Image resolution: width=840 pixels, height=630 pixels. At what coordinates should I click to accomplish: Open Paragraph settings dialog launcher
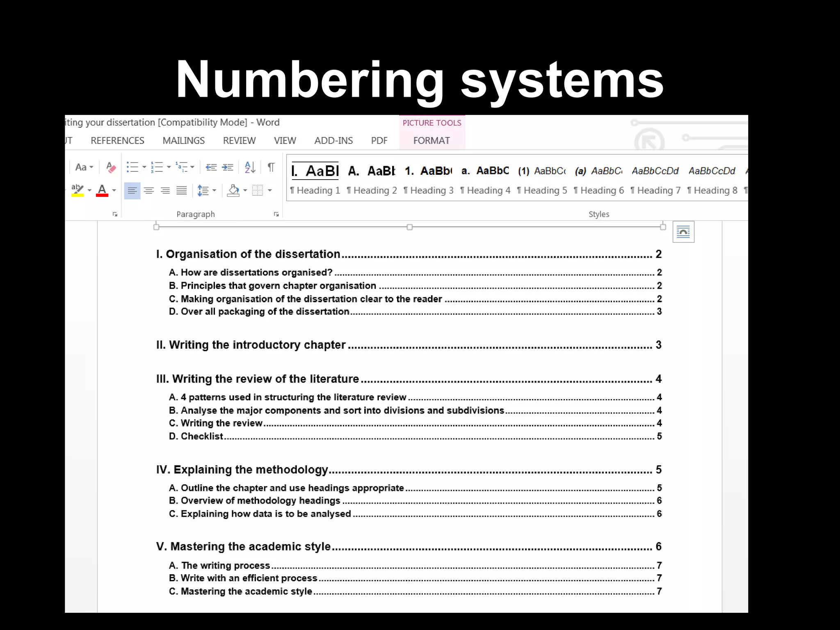click(276, 214)
